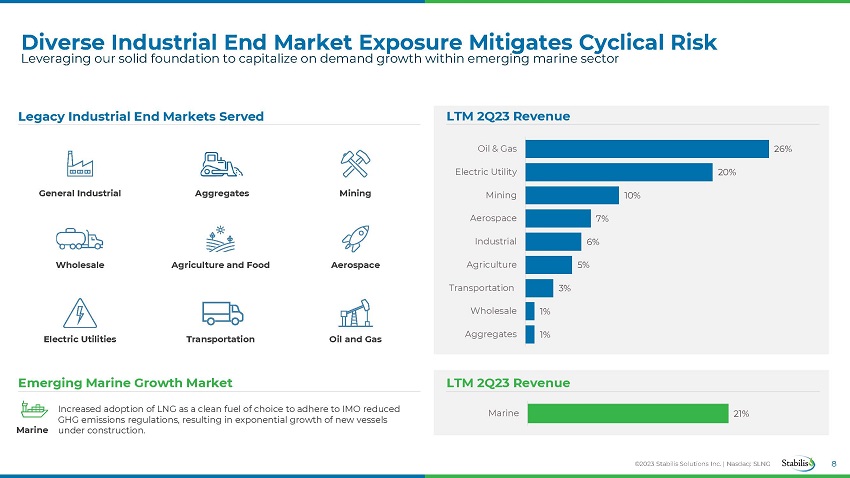Select the Transportation delivery truck icon

pyautogui.click(x=222, y=313)
